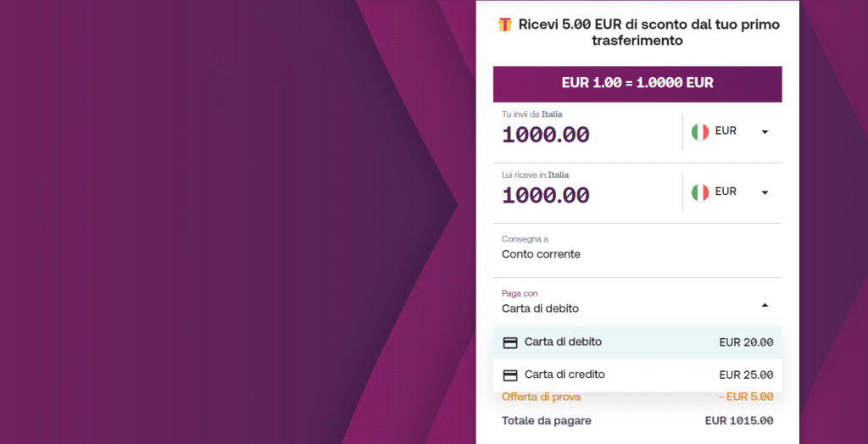Image resolution: width=868 pixels, height=444 pixels.
Task: Click the card icon next to Carta di credito option
Action: click(510, 375)
